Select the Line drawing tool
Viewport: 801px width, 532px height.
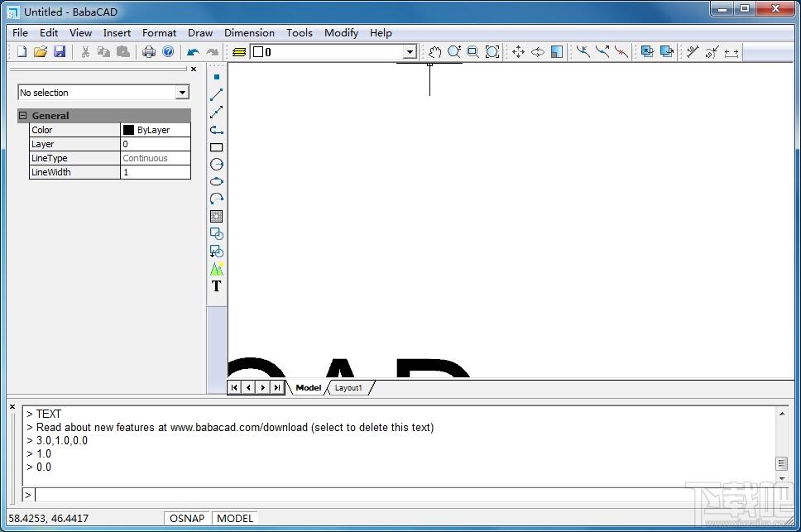click(217, 94)
